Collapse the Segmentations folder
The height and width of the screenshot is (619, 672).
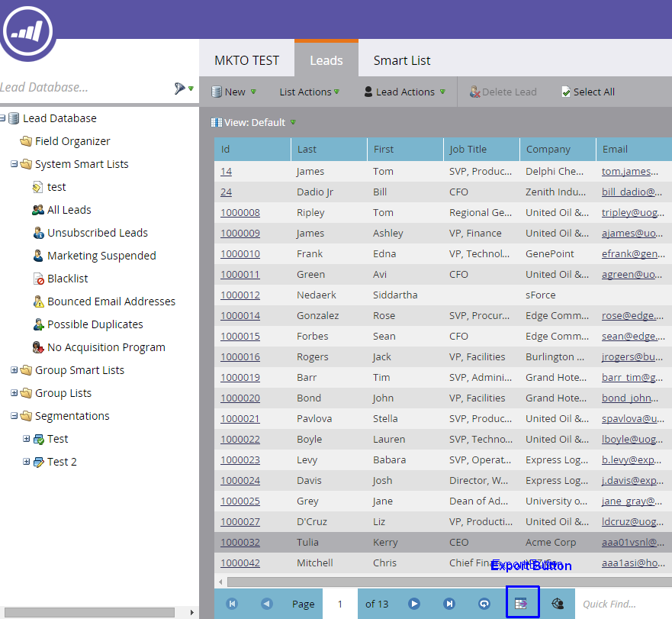click(14, 416)
